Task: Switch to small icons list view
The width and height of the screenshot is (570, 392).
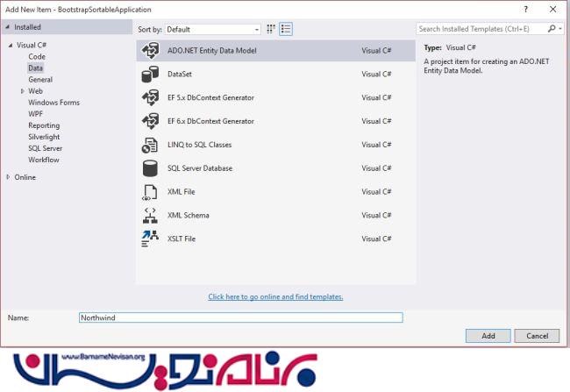Action: pos(286,29)
